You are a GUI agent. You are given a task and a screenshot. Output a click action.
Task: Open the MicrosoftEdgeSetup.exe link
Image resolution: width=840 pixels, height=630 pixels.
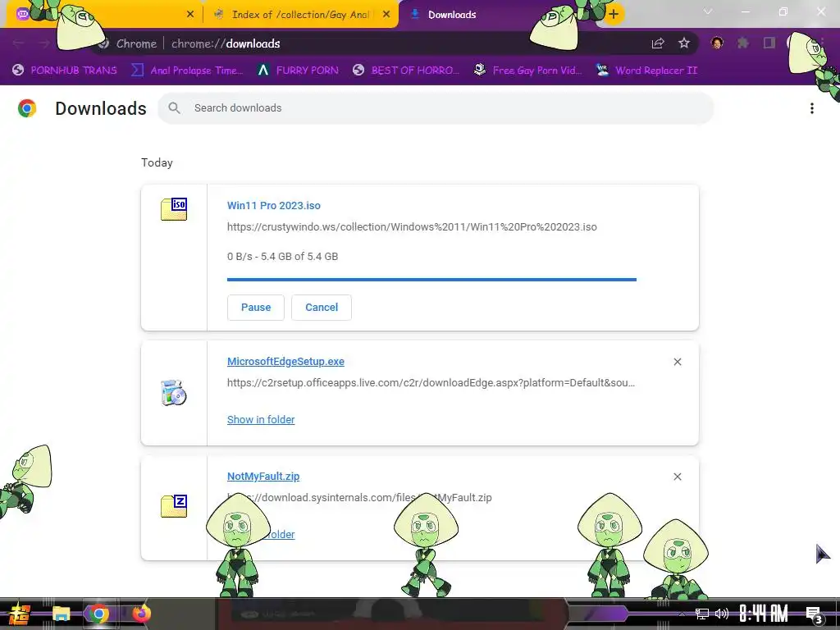pos(285,362)
